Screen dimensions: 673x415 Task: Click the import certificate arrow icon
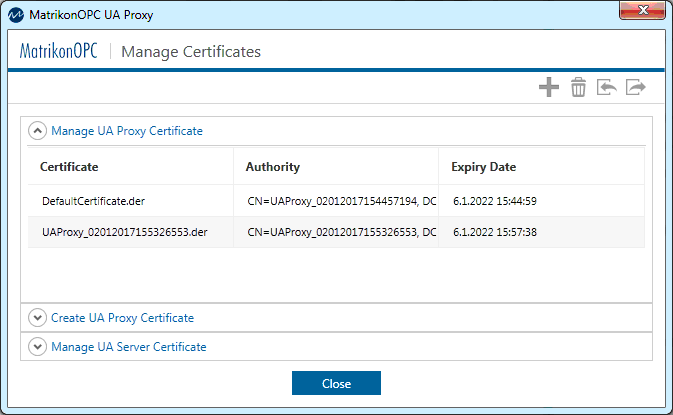(606, 88)
